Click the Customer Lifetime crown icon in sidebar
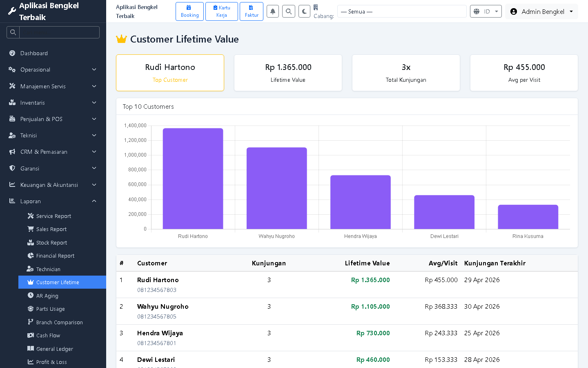The image size is (588, 368). click(31, 282)
